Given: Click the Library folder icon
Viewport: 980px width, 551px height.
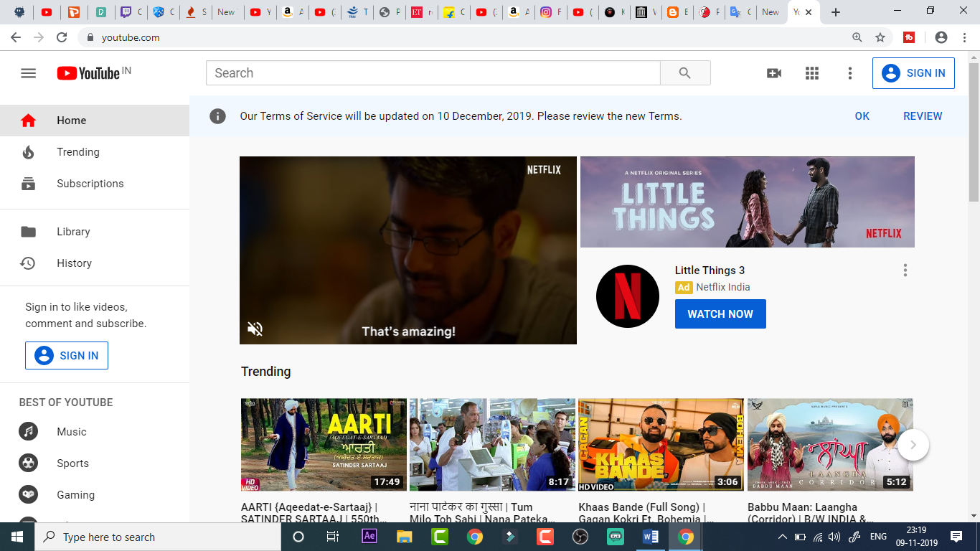Looking at the screenshot, I should click(x=28, y=232).
